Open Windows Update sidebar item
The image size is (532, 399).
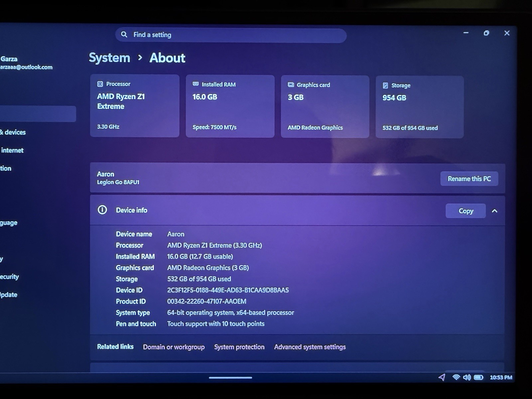[x=9, y=295]
